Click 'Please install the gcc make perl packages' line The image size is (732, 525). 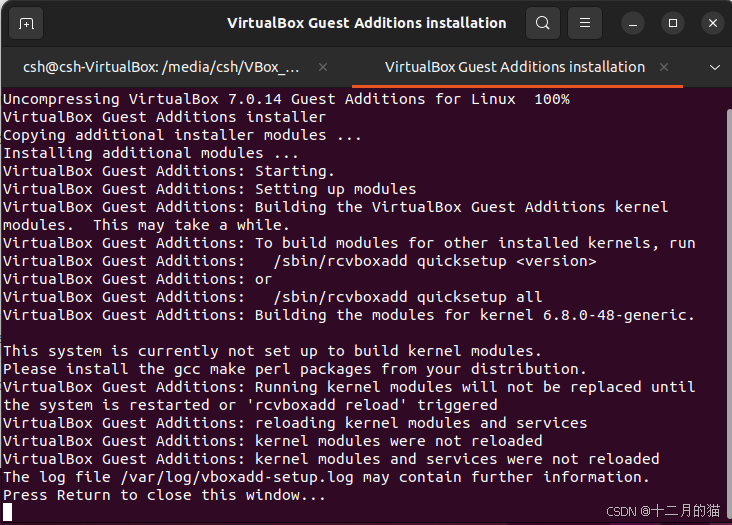(x=295, y=370)
